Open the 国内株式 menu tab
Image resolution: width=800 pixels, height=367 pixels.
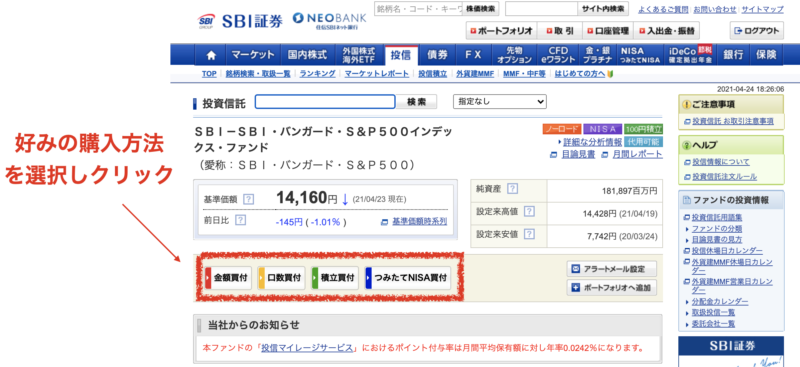307,55
